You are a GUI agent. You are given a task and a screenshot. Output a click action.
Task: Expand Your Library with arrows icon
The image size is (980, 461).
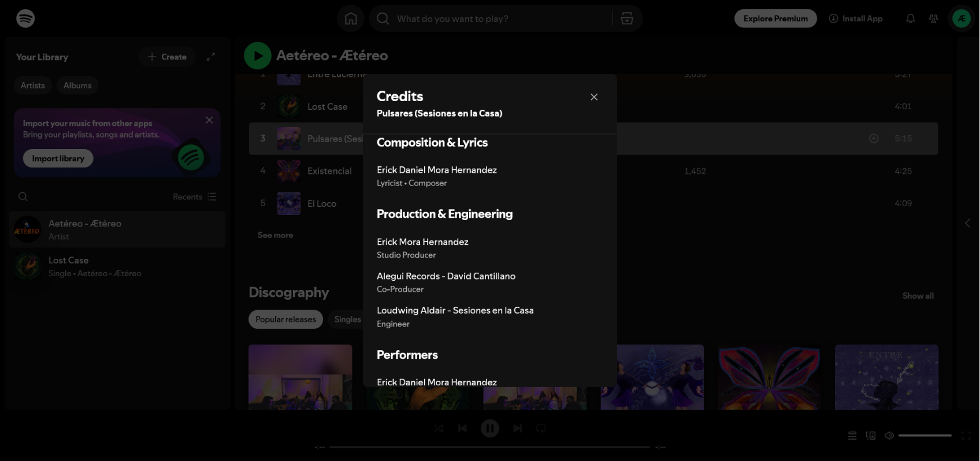211,57
